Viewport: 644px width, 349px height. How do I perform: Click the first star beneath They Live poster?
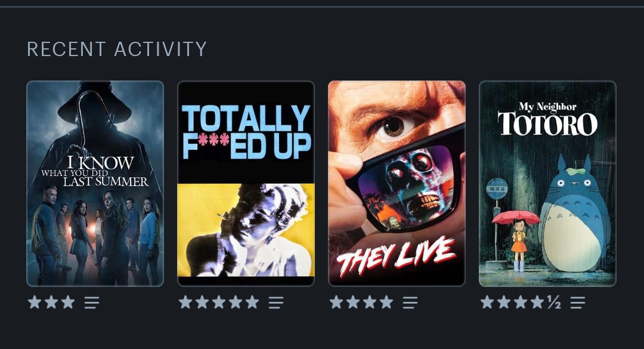pos(336,302)
